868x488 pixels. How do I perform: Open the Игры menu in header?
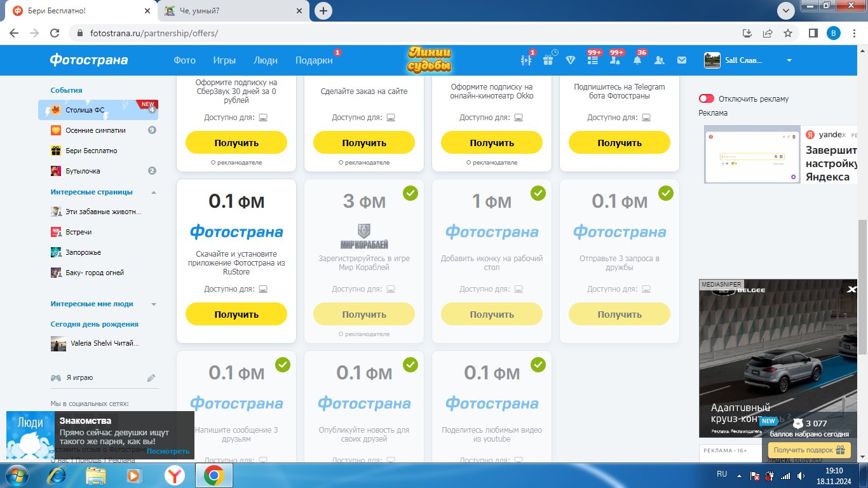(224, 60)
